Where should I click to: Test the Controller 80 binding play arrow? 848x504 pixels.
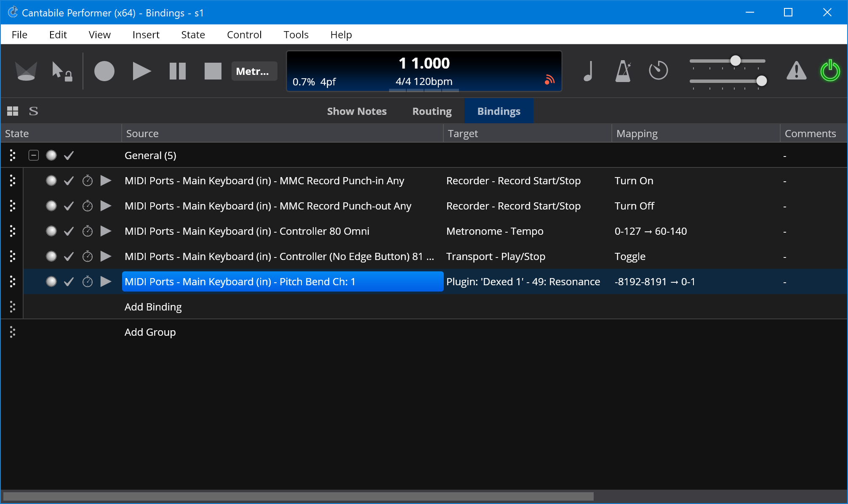pos(106,231)
